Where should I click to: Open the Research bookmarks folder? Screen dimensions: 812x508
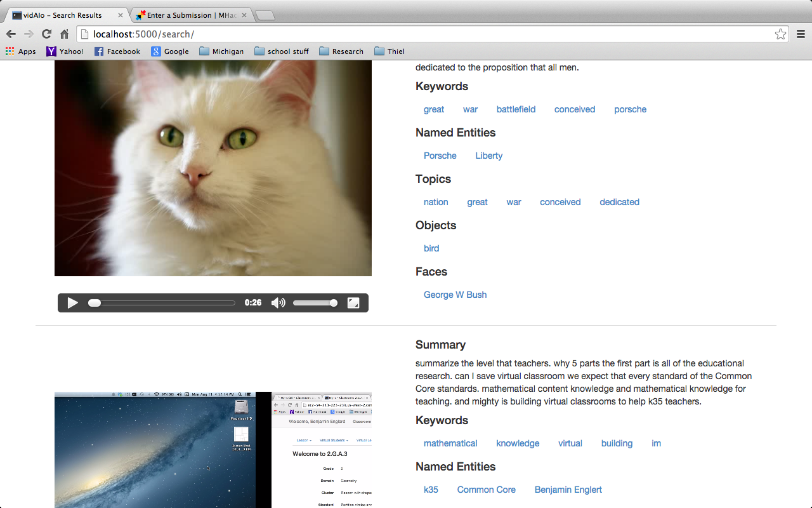pos(341,51)
